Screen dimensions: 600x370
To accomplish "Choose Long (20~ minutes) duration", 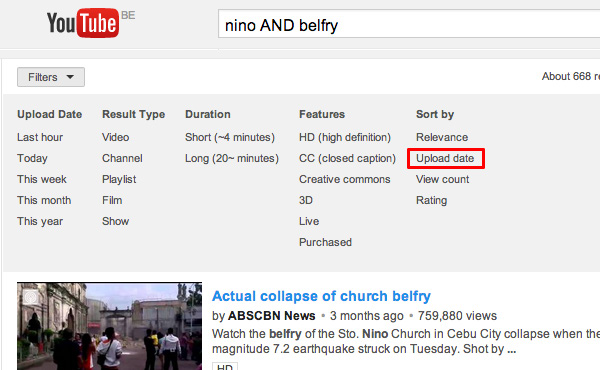I will pyautogui.click(x=232, y=158).
